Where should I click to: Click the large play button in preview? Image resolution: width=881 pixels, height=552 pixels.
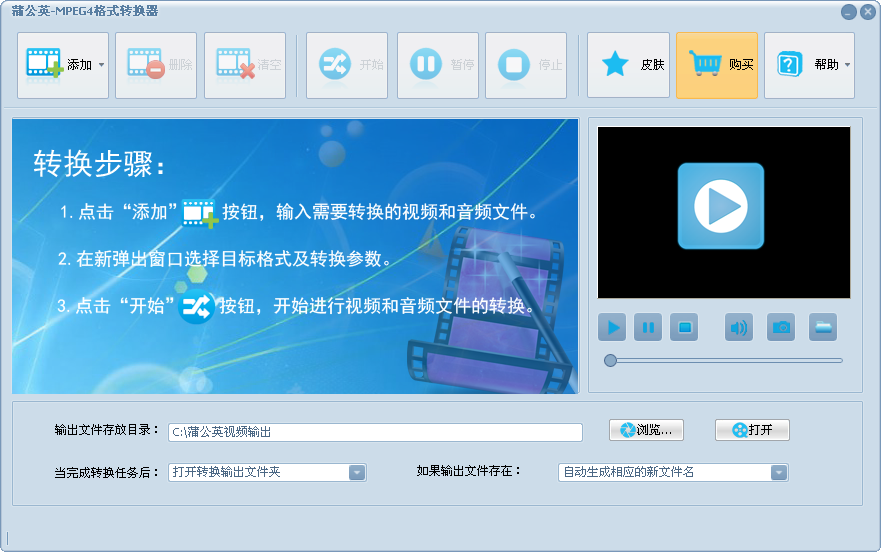[x=720, y=206]
